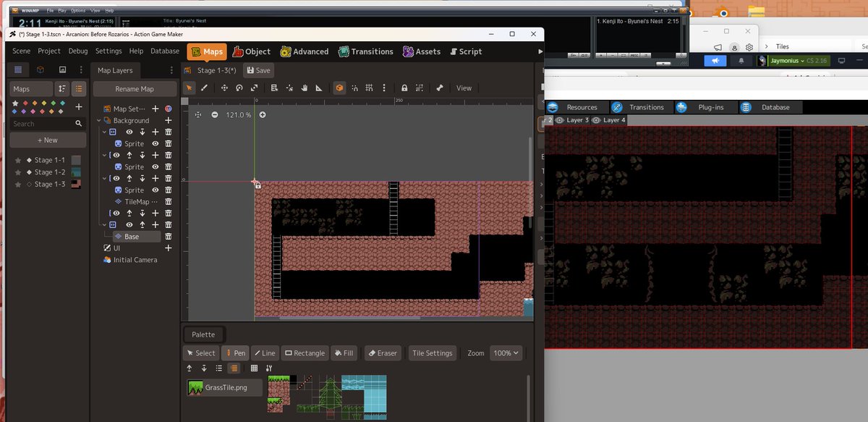868x422 pixels.
Task: Open the Object tab in the top bar
Action: [251, 51]
